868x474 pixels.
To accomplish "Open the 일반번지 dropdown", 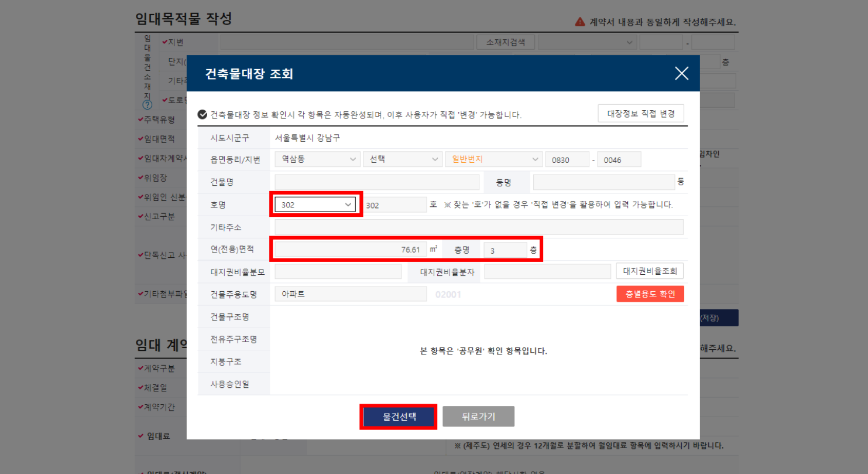I will [493, 159].
